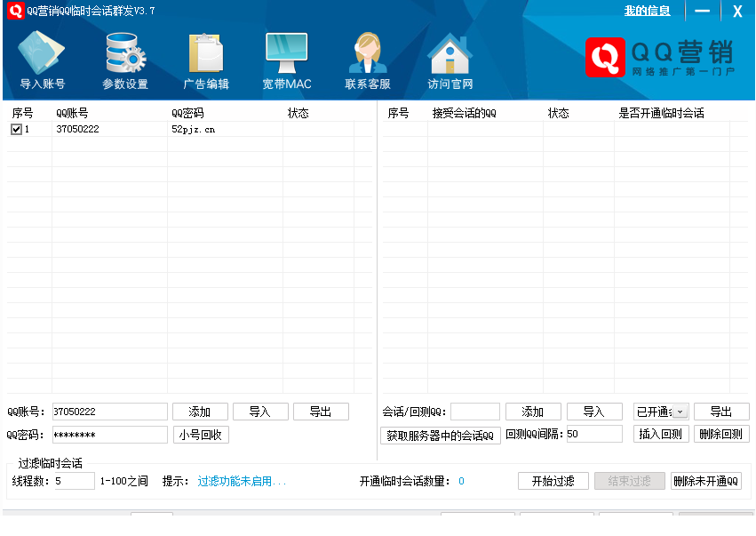
Task: Focus the 回测QQ间隔 input field
Action: coord(594,434)
